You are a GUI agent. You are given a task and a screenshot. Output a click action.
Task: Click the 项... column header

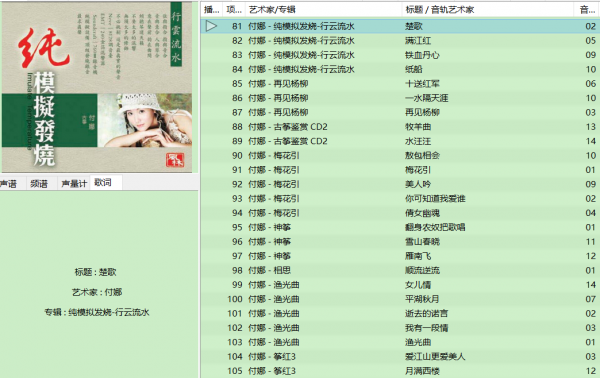tap(234, 10)
